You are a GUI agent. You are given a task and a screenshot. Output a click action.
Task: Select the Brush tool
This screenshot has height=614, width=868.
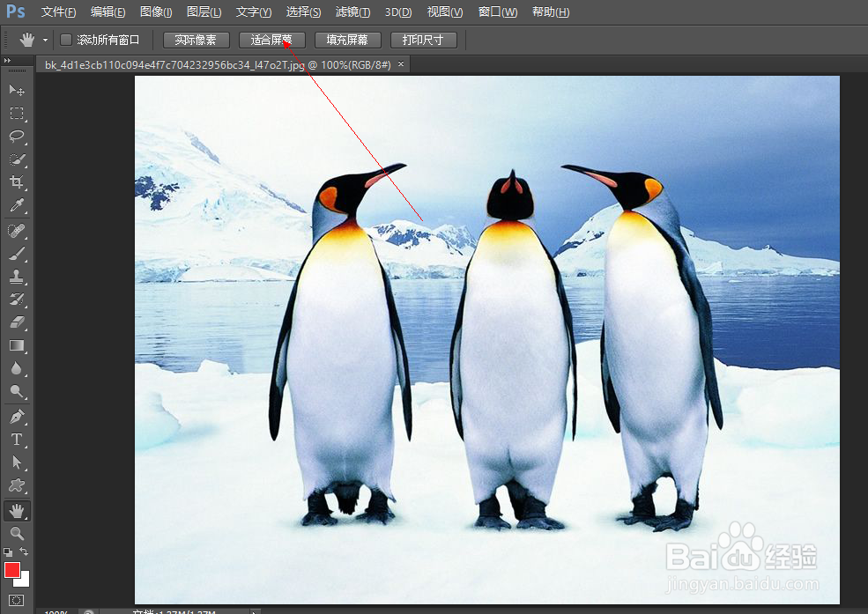point(17,254)
